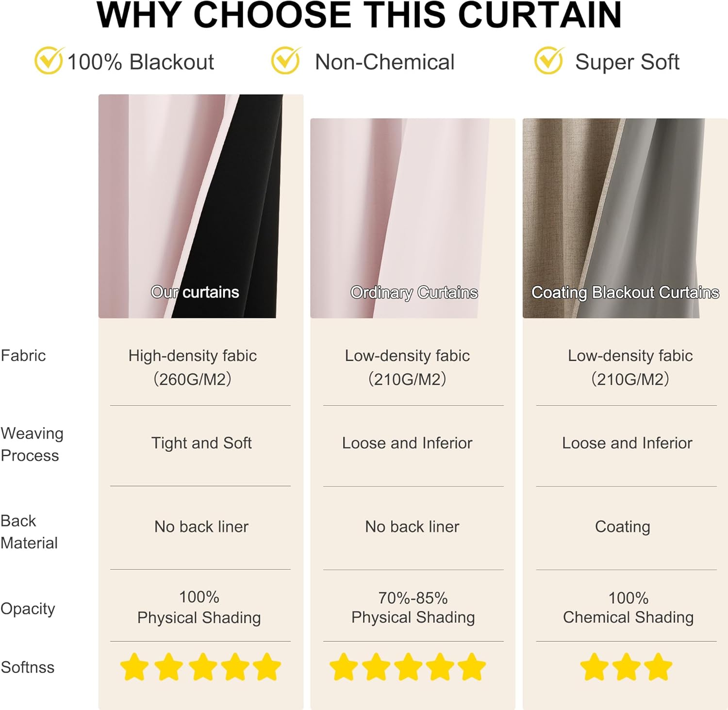Click the Coating back material cell
This screenshot has width=728, height=710.
[x=622, y=527]
